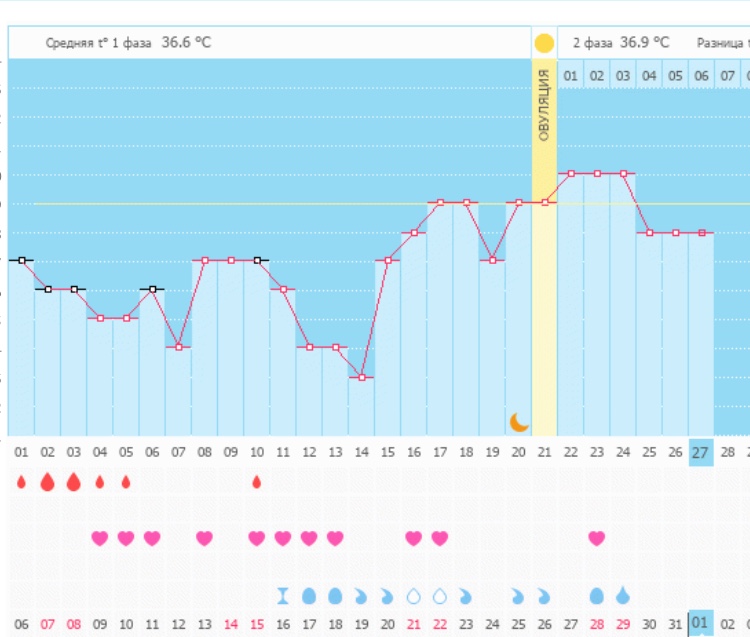The image size is (750, 637).
Task: Click the pink heart under cycle day 04
Action: [x=99, y=538]
